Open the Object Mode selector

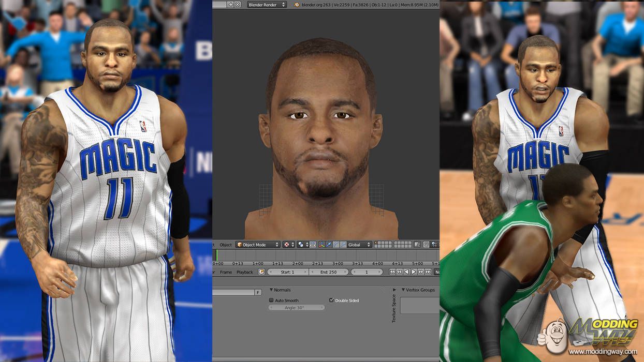click(x=258, y=245)
